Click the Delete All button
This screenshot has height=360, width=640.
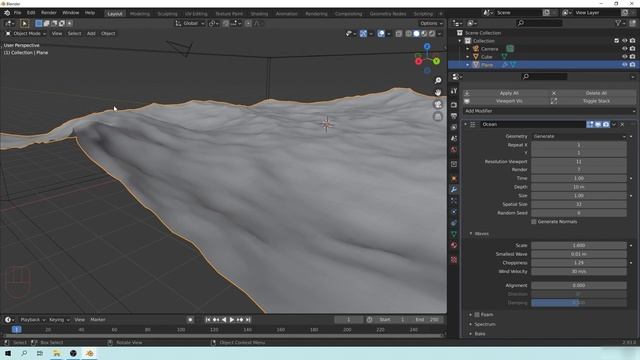(x=593, y=93)
